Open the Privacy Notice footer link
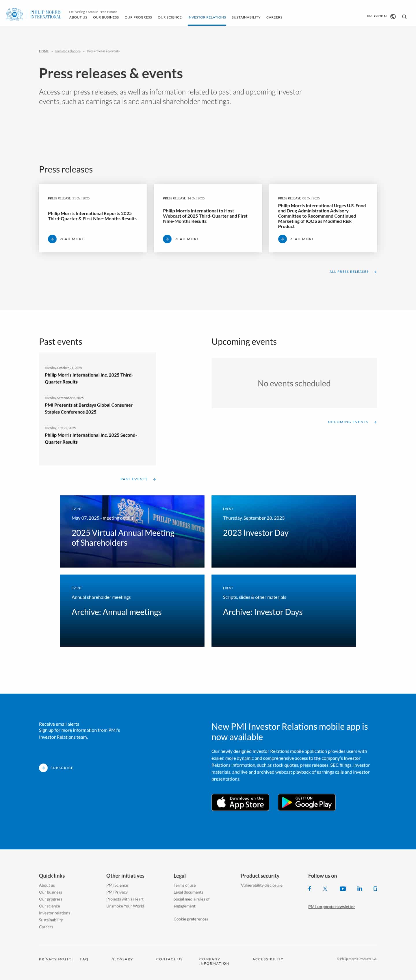Viewport: 416px width, 980px height. click(56, 959)
